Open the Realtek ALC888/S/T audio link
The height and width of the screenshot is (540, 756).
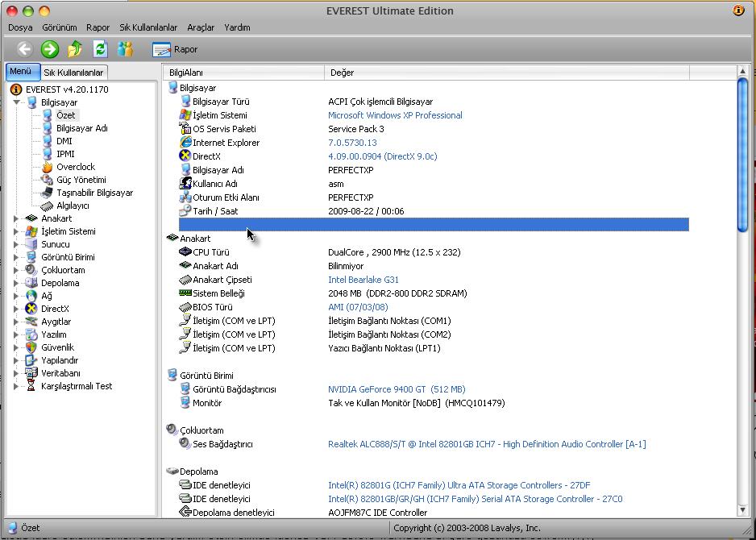pos(487,444)
